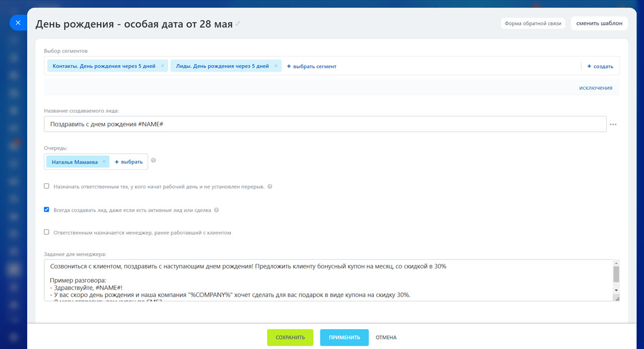This screenshot has width=644, height=349.
Task: Remove the Контакты. День рождения через 5 дней segment
Action: (x=163, y=66)
